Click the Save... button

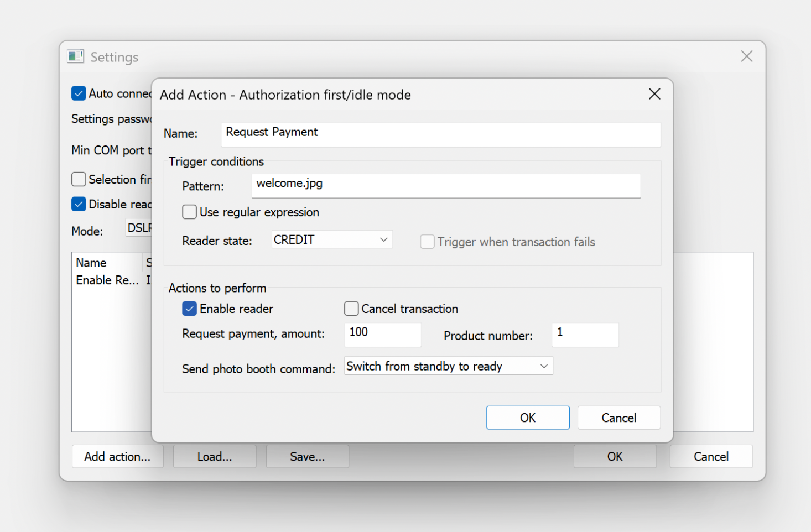308,457
